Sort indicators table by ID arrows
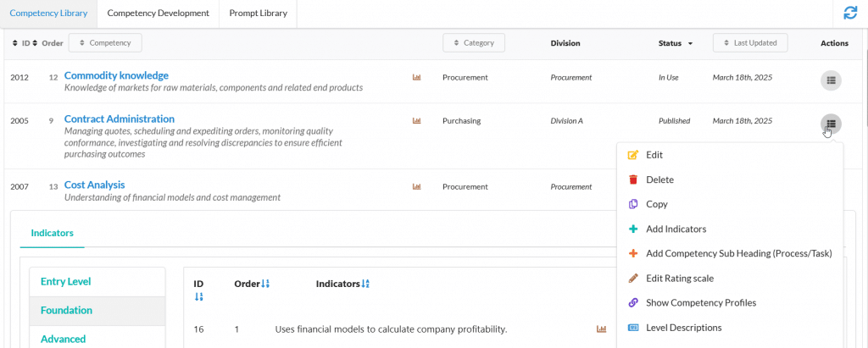This screenshot has width=868, height=348. (198, 297)
